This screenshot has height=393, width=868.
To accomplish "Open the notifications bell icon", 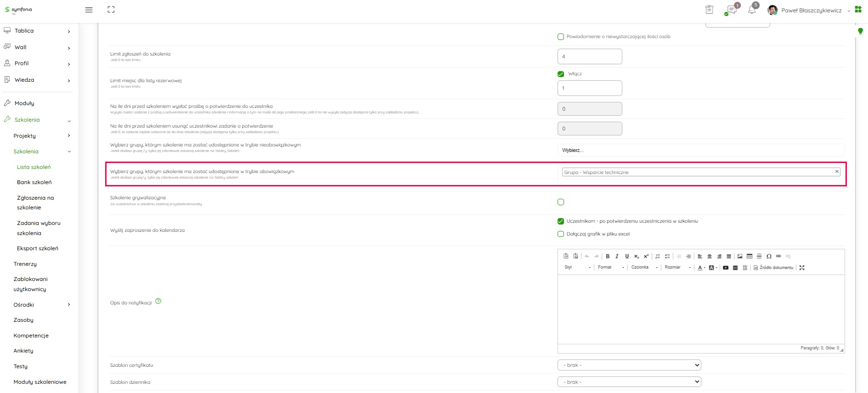I will [x=751, y=10].
